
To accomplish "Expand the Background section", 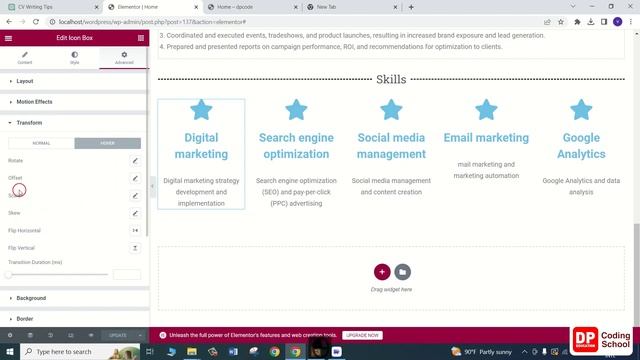I will click(73, 298).
